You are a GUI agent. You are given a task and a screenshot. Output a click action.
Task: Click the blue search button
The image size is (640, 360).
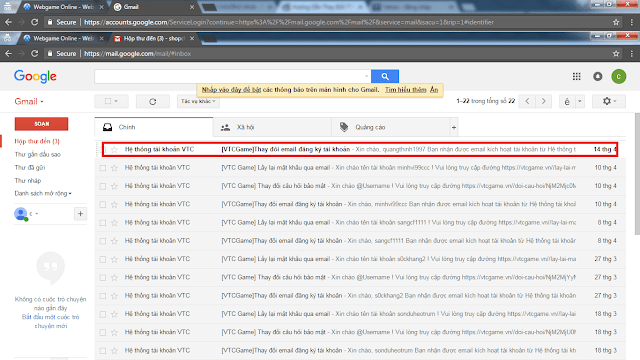click(x=384, y=76)
